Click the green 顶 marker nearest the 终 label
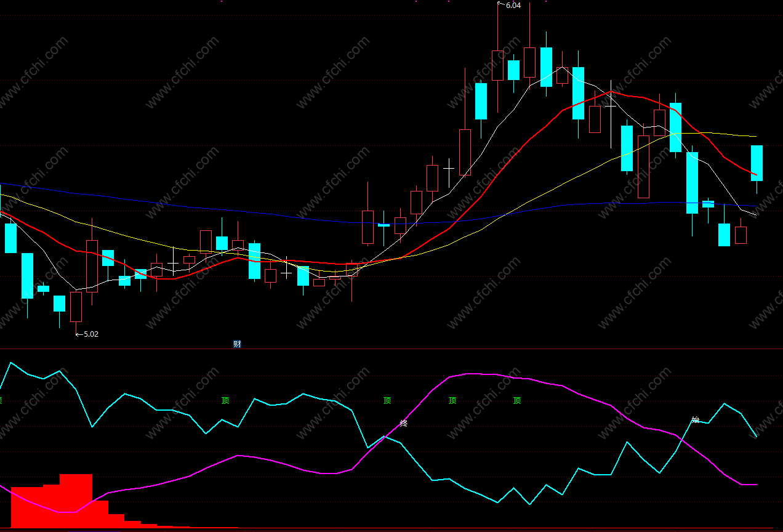783x532 pixels. tap(387, 401)
